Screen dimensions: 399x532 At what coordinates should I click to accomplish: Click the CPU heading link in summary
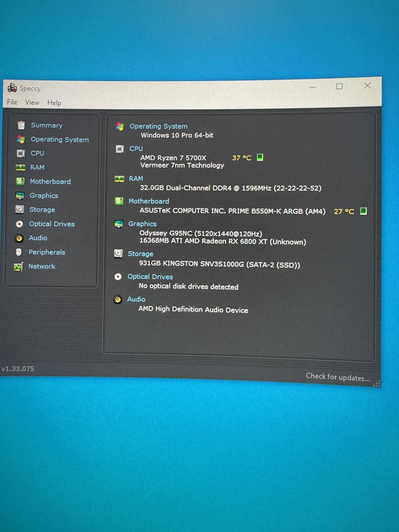tap(136, 149)
